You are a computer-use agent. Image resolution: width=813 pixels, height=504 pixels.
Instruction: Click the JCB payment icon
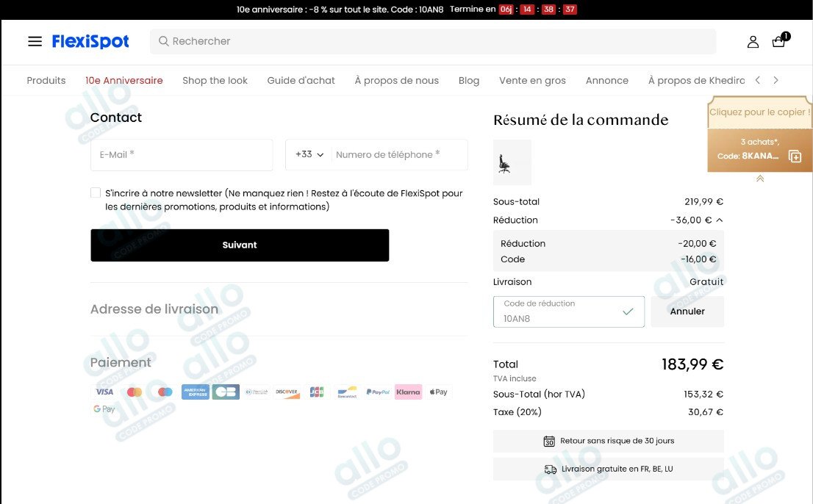click(317, 392)
